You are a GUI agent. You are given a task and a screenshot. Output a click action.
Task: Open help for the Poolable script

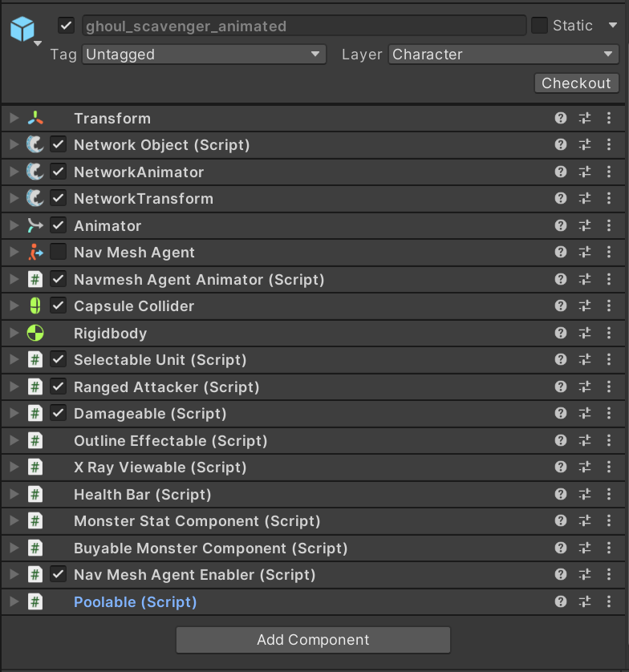(560, 602)
